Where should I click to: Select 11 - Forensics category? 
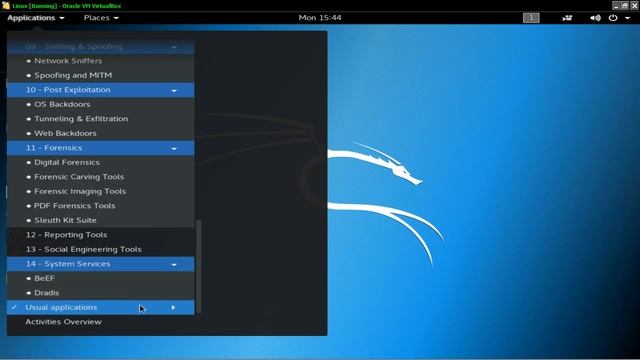100,148
